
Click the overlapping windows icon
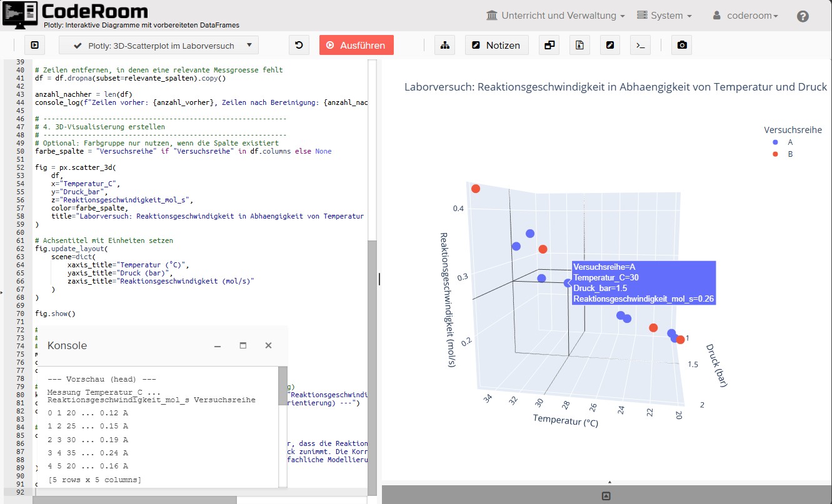[549, 46]
